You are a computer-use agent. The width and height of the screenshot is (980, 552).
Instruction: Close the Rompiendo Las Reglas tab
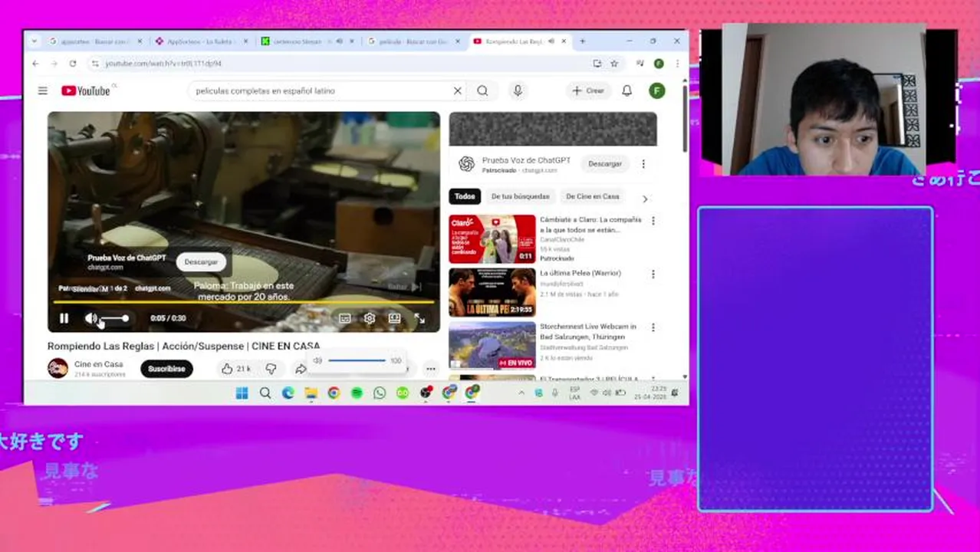coord(564,41)
